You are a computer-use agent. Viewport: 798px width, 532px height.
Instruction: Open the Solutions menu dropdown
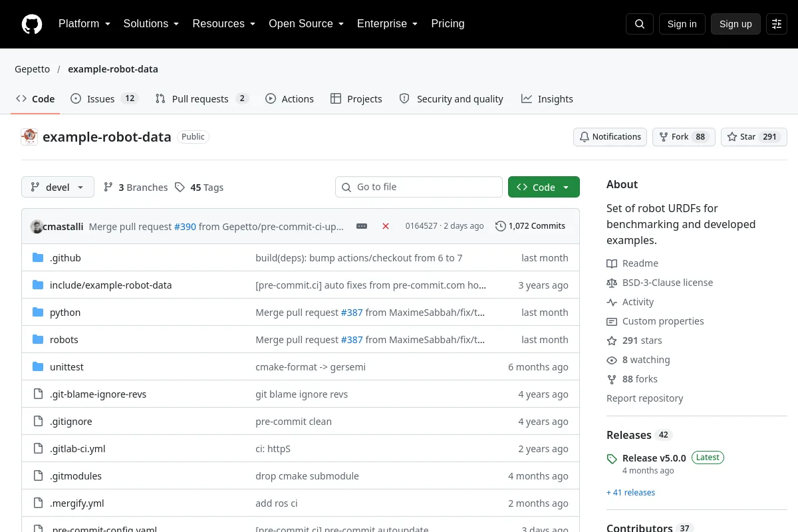point(151,24)
